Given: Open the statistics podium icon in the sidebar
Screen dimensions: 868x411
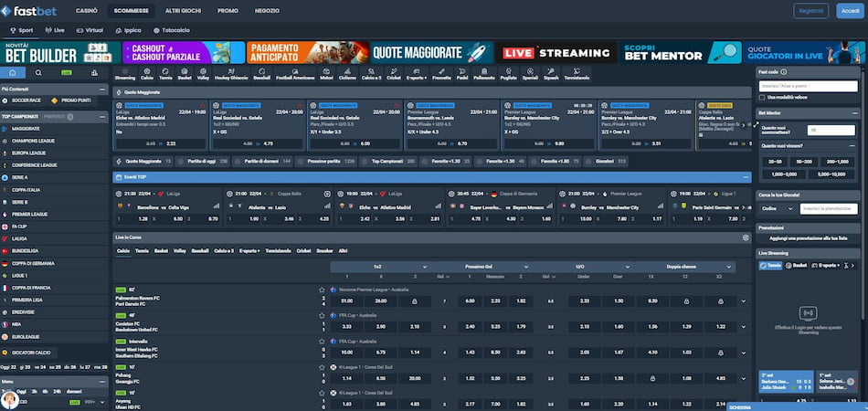Looking at the screenshot, I should (x=94, y=72).
